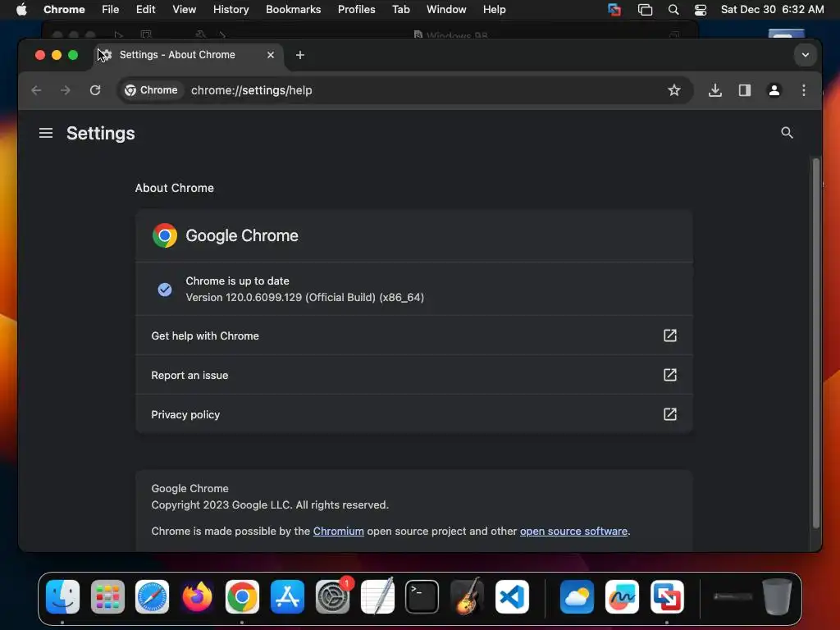This screenshot has height=630, width=840.
Task: Follow the open source software hyperlink
Action: [573, 531]
